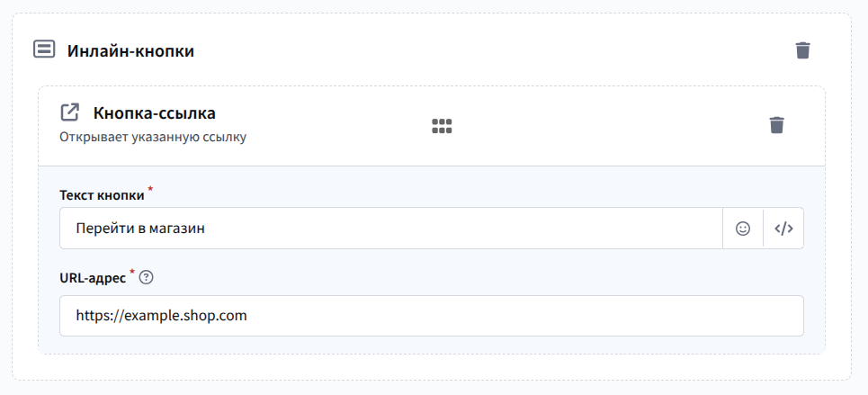Viewport: 868px width, 395px height.
Task: Click the code brackets variable icon
Action: coord(783,229)
